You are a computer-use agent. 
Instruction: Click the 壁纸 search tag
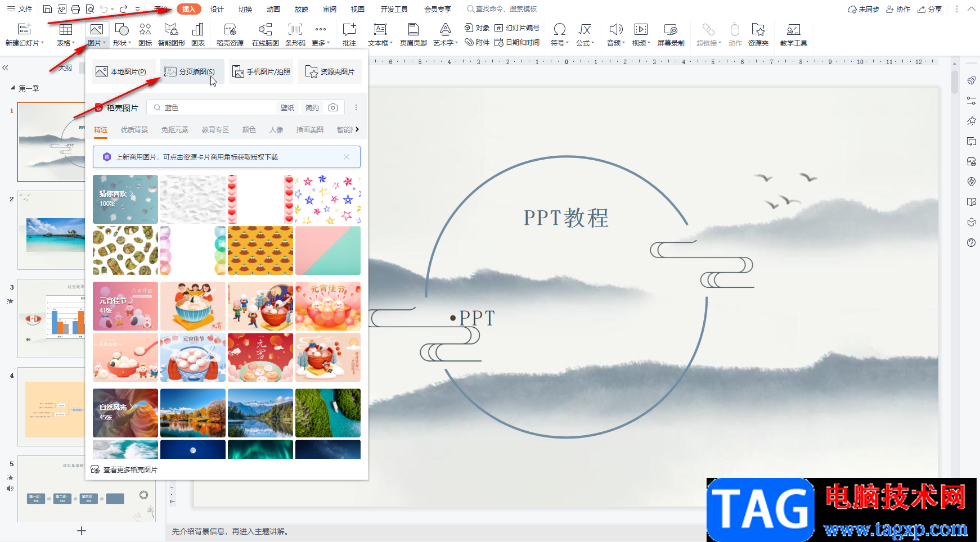pos(287,107)
